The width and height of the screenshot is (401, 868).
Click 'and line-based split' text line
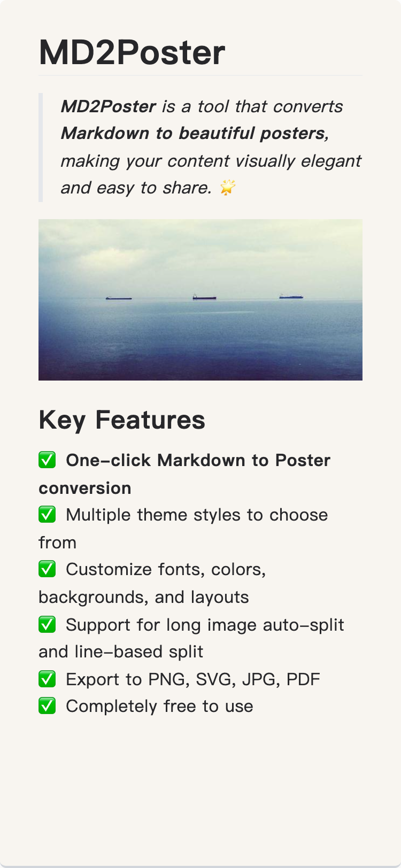[x=121, y=652]
